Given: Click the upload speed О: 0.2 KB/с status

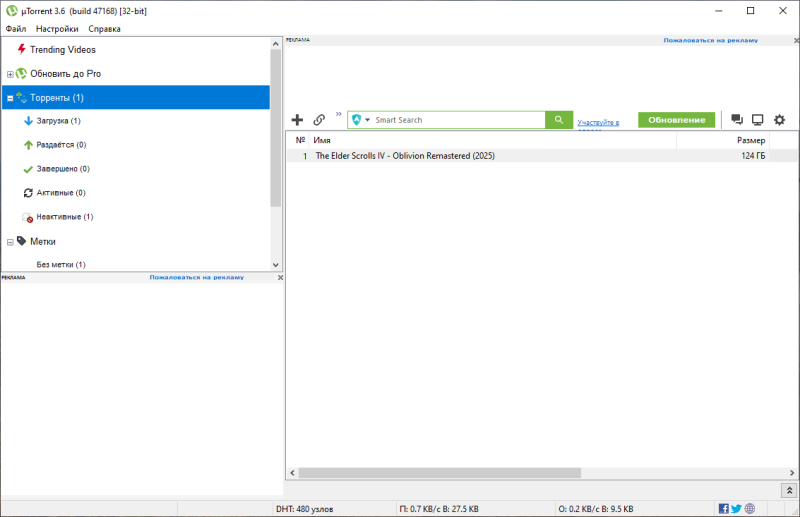Looking at the screenshot, I should point(595,509).
